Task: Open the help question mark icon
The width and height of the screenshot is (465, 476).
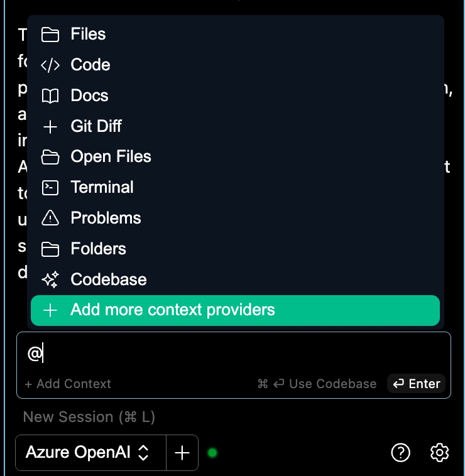Action: (x=400, y=453)
